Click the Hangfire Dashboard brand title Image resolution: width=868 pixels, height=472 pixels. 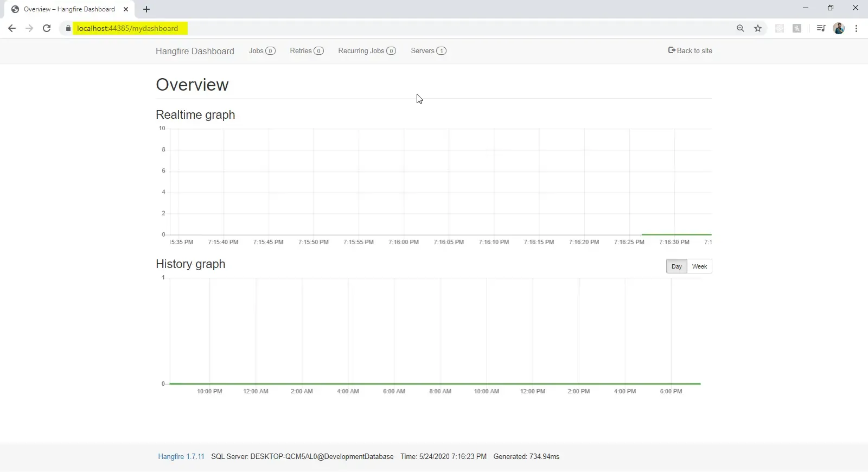[195, 51]
